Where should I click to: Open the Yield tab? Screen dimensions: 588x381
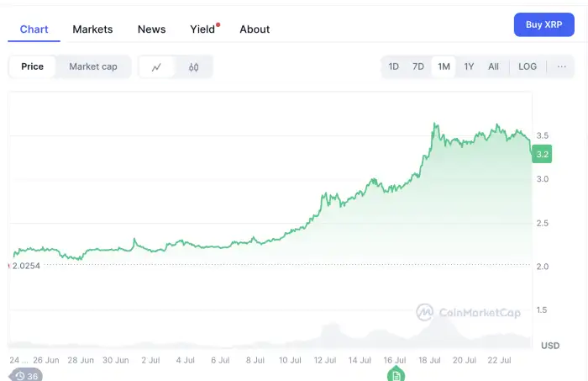click(x=202, y=29)
